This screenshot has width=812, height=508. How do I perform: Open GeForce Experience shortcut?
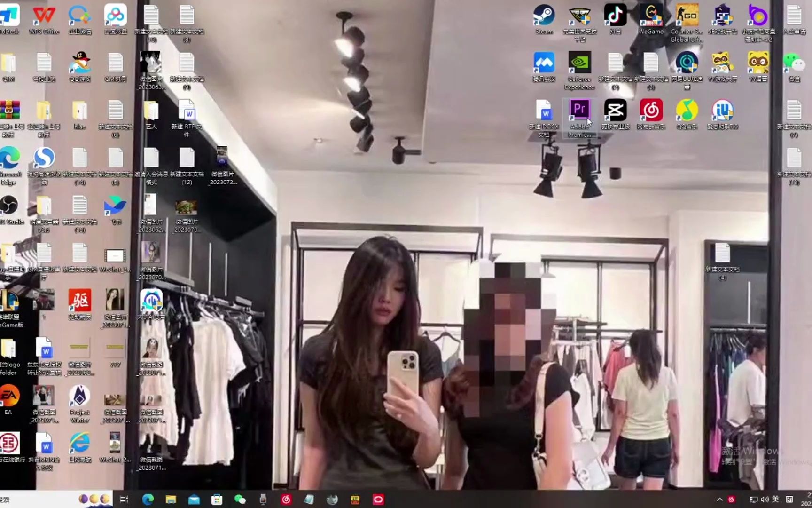(579, 71)
